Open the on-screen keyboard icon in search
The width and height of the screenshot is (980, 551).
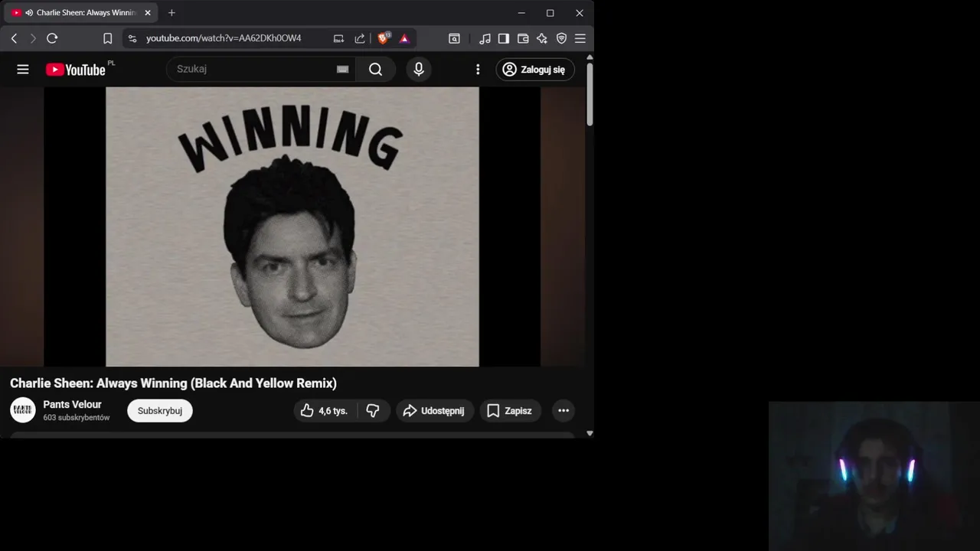point(343,70)
